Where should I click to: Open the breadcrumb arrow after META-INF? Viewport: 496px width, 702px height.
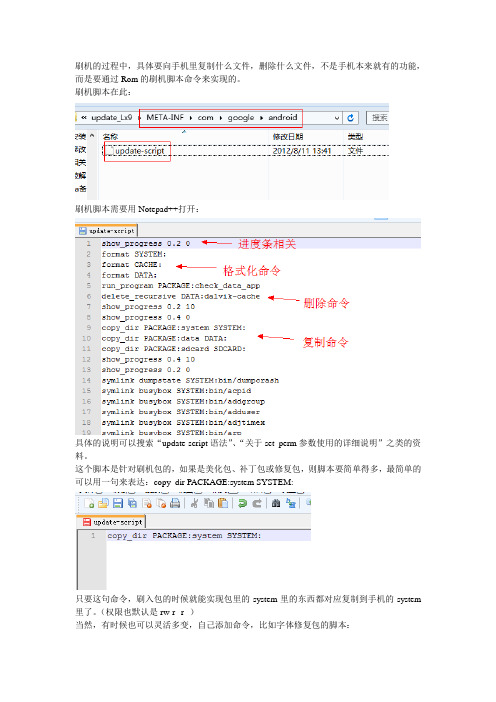191,118
